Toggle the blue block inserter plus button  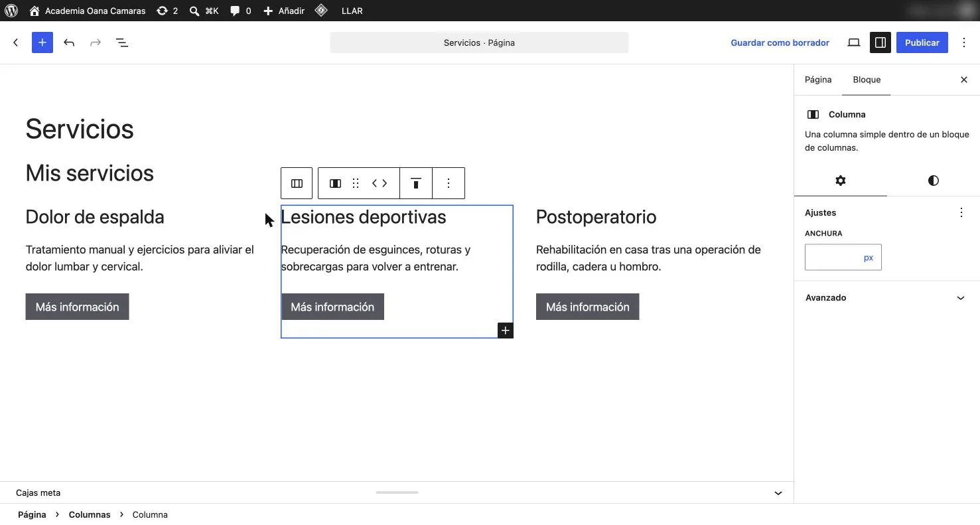pos(42,42)
